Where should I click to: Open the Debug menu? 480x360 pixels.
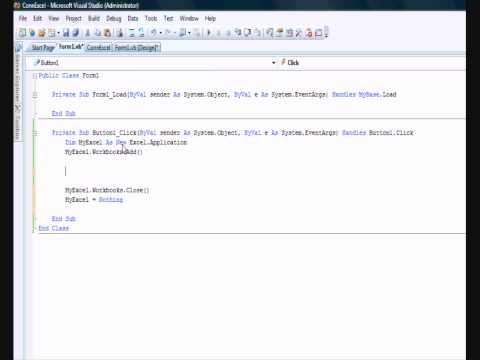click(114, 19)
